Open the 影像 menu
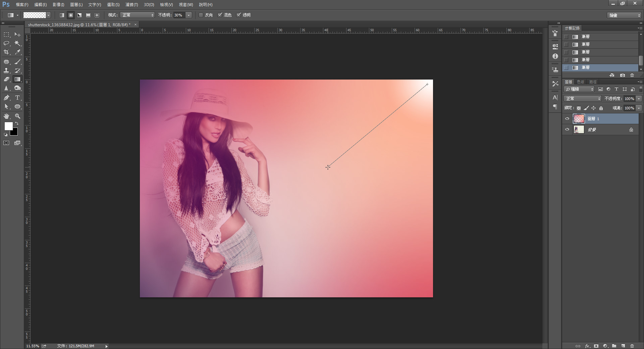Image resolution: width=644 pixels, height=349 pixels. [x=58, y=5]
